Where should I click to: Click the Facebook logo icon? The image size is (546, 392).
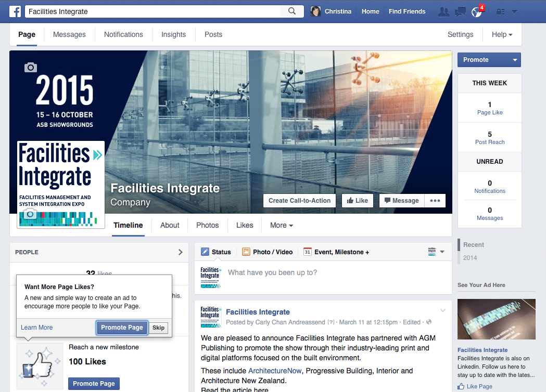(15, 11)
